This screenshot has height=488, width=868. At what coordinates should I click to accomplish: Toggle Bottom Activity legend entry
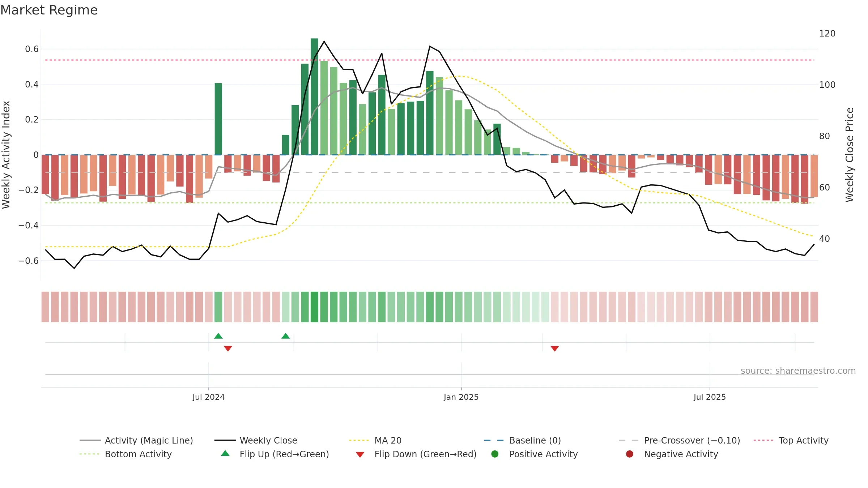point(125,454)
